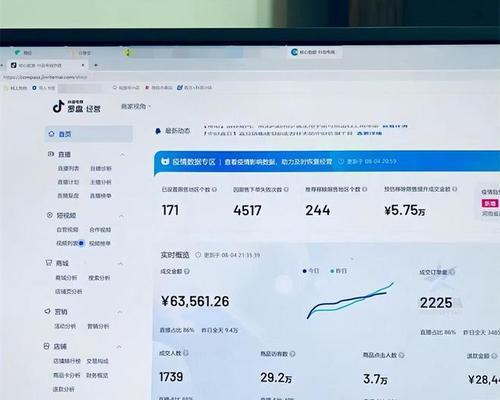The width and height of the screenshot is (500, 400).
Task: Collapse the 商城 sidebar section
Action: tap(120, 264)
